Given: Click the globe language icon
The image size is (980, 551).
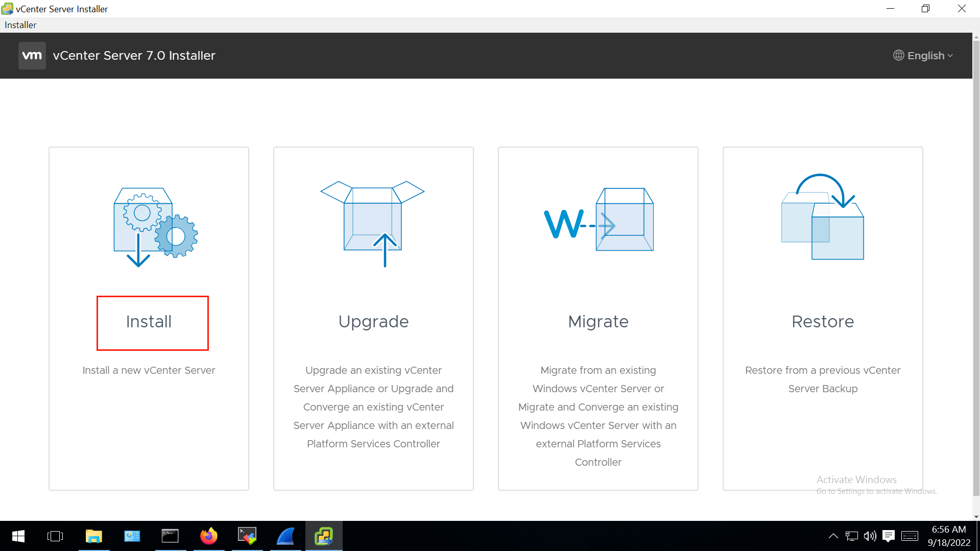Looking at the screenshot, I should click(x=898, y=55).
